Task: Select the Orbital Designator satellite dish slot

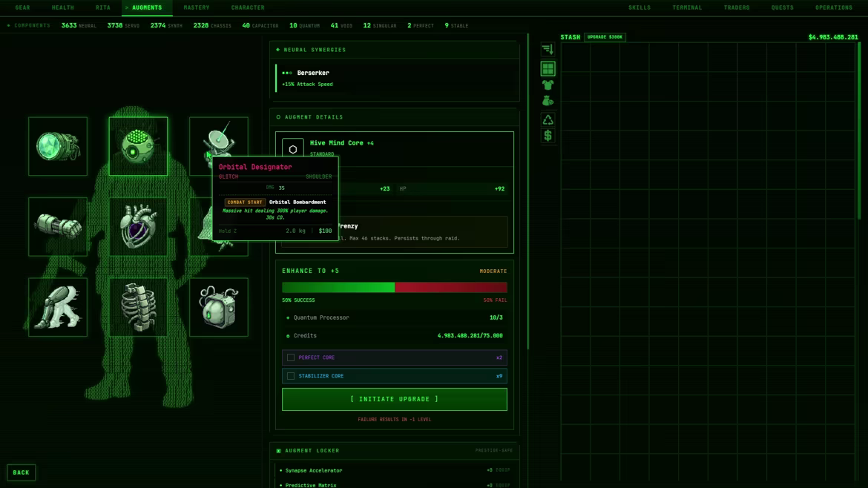Action: click(219, 136)
